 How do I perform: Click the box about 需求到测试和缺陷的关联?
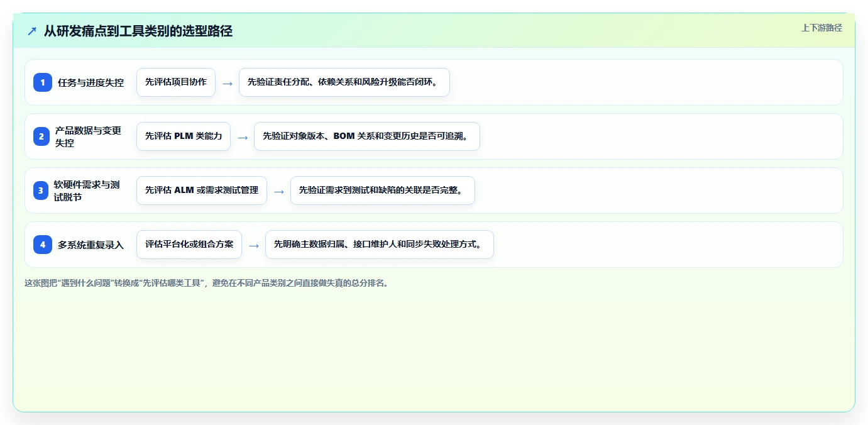(383, 190)
